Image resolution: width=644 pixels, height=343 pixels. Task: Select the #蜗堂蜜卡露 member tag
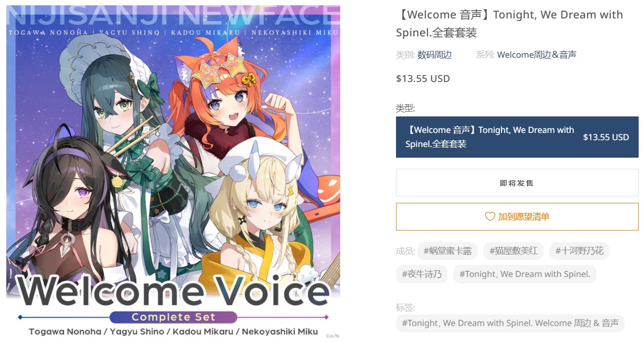pos(447,251)
